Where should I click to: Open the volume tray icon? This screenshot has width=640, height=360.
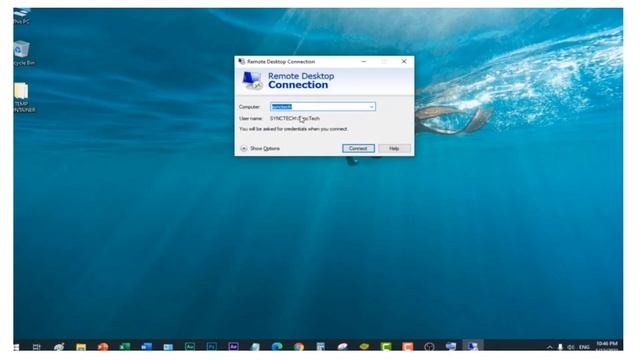pyautogui.click(x=571, y=347)
